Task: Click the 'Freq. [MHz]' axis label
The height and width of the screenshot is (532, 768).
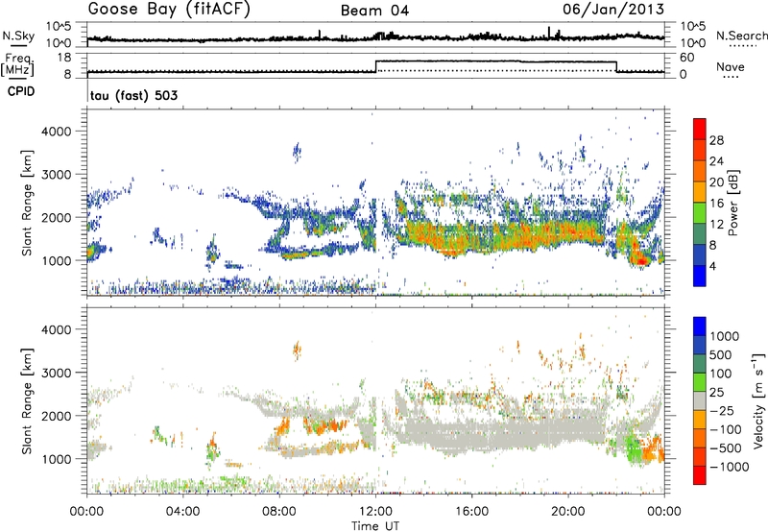Action: pyautogui.click(x=18, y=64)
